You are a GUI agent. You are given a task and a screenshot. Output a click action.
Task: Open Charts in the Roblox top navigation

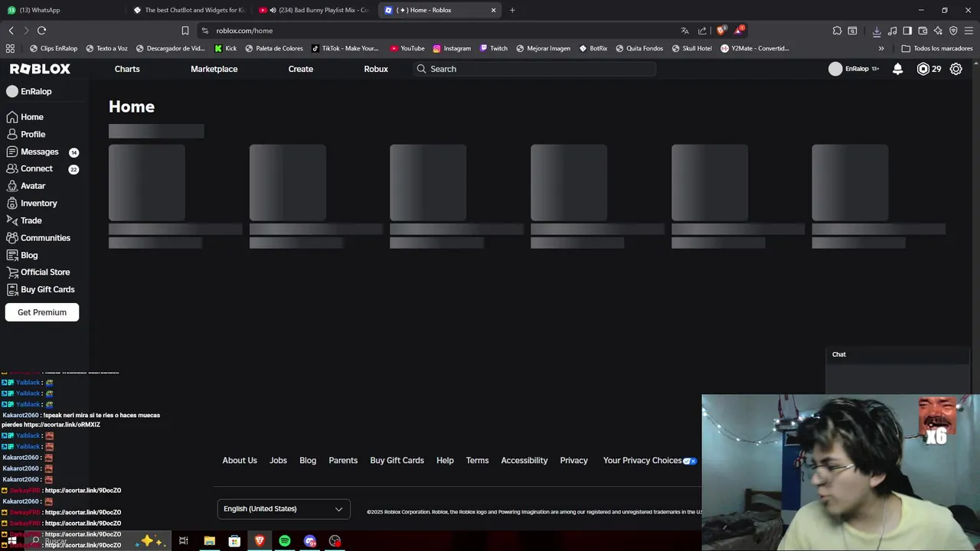tap(127, 69)
